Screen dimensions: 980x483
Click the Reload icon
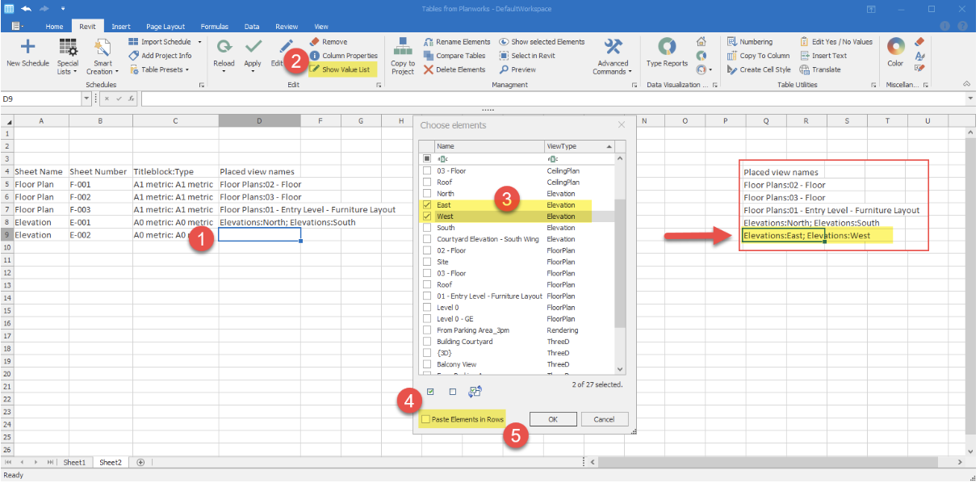coord(224,46)
